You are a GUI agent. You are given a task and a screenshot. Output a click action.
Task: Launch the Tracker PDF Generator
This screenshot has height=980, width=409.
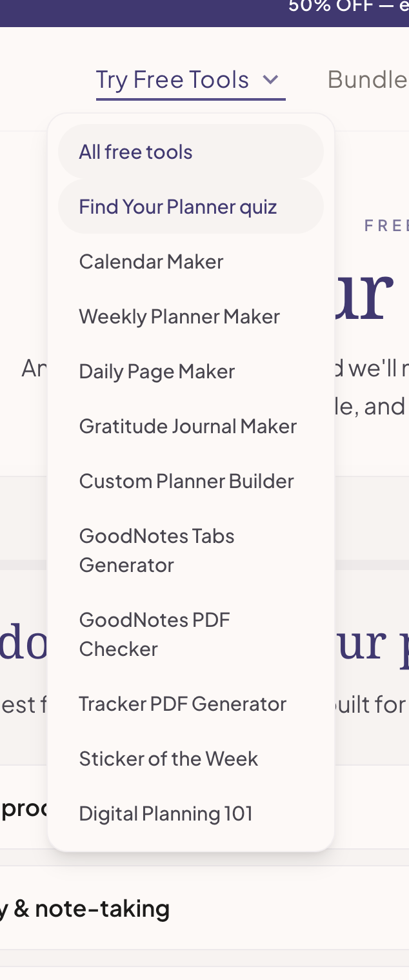pos(183,704)
